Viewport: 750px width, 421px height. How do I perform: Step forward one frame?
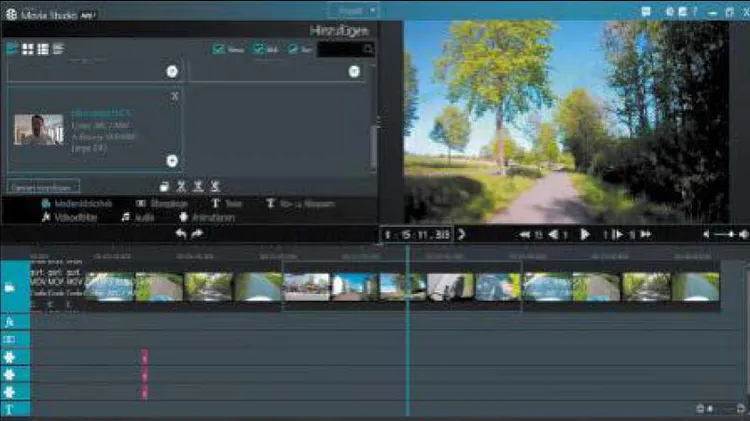618,234
